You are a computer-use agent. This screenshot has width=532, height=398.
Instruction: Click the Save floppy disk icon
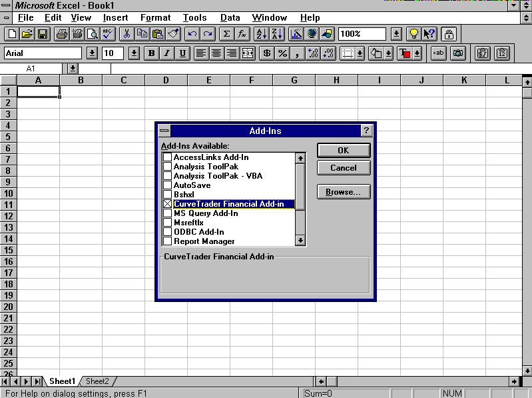tap(43, 34)
